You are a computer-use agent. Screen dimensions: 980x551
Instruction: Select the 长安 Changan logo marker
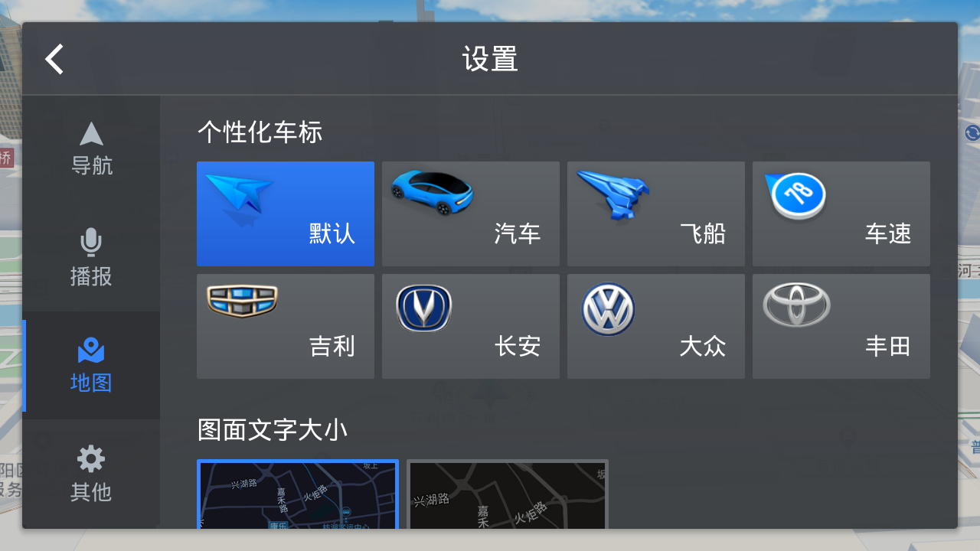(471, 326)
